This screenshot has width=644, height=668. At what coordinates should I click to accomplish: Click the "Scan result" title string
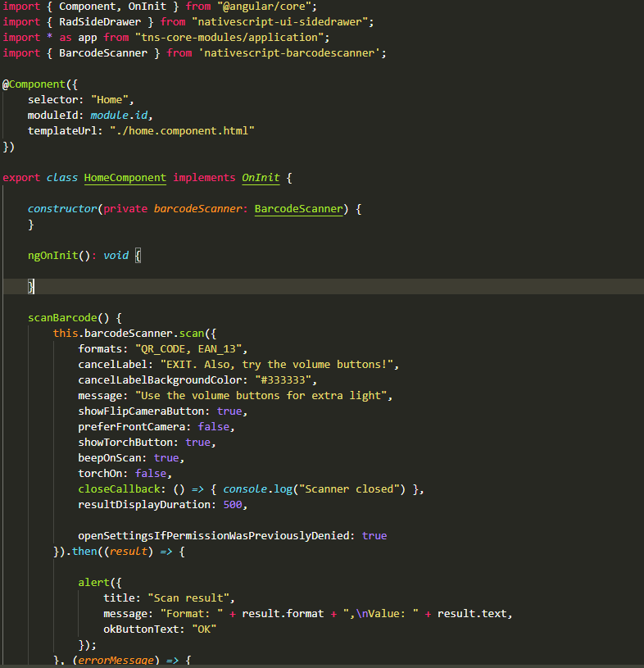[188, 598]
